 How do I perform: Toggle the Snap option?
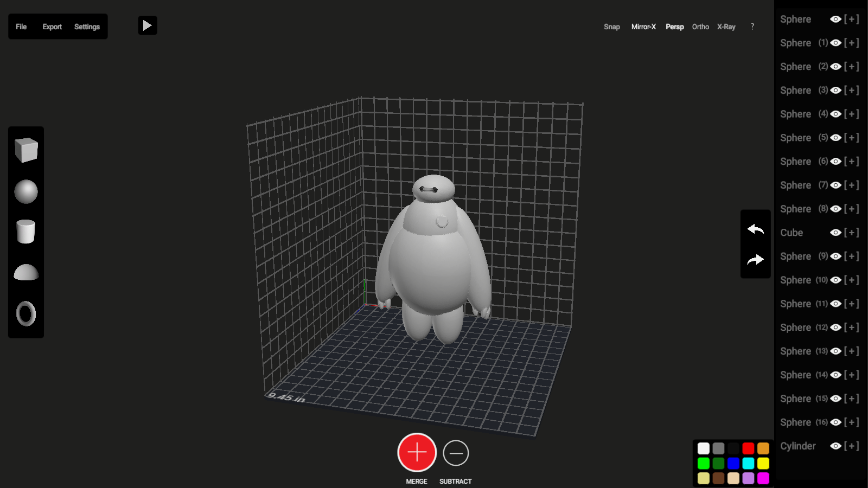pos(612,27)
